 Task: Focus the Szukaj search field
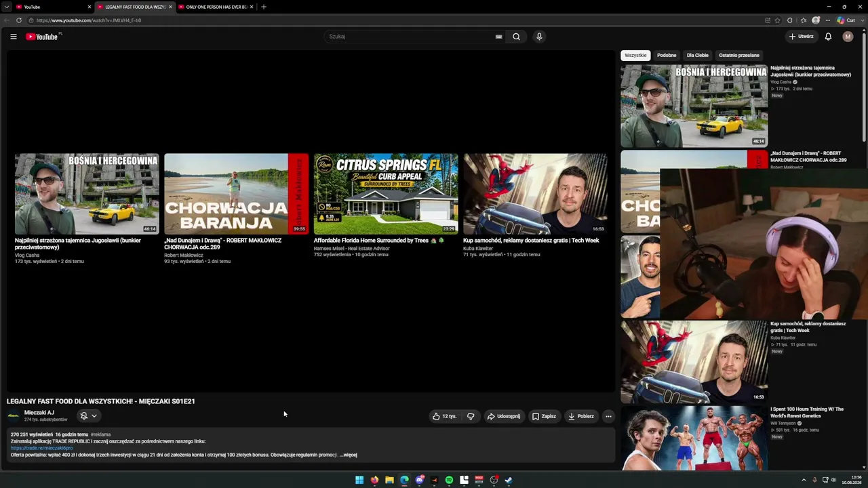pyautogui.click(x=414, y=37)
